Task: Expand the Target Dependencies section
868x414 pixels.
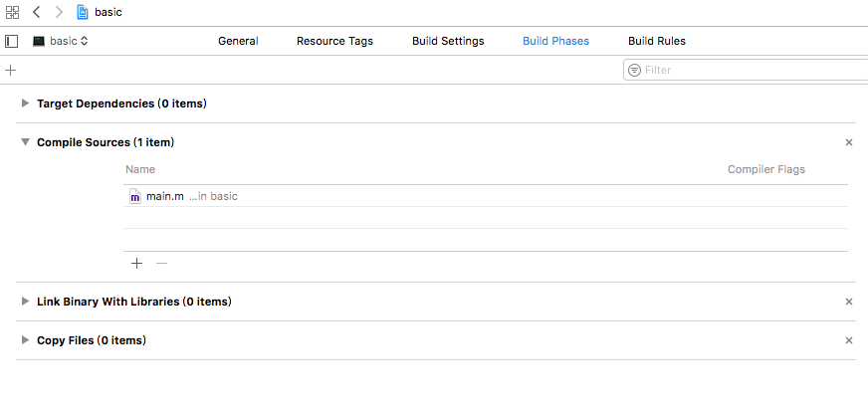Action: coord(25,103)
